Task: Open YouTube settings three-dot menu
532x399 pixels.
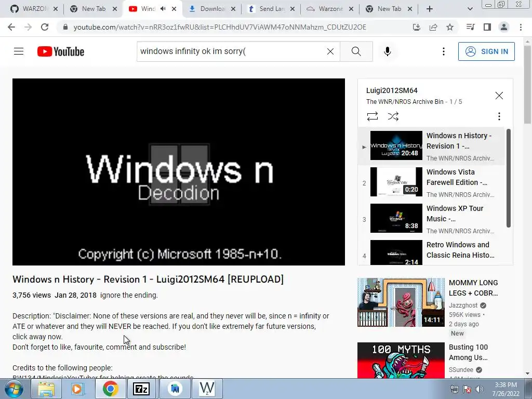Action: click(444, 51)
